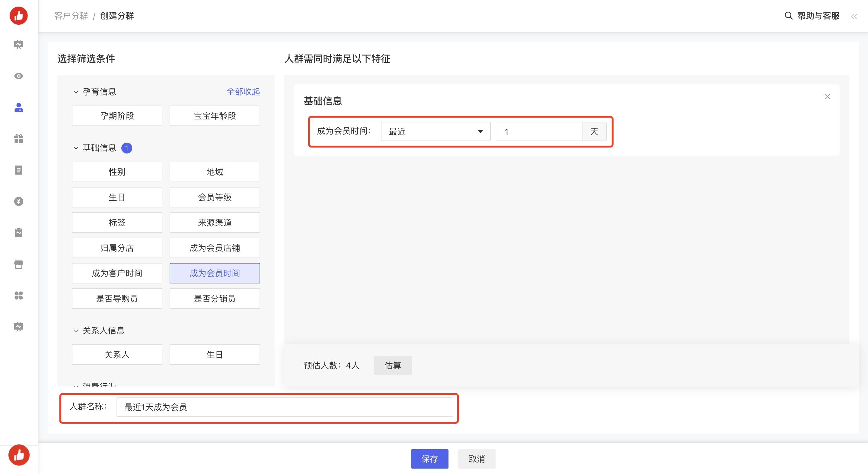Open the presentation board icon at the sidebar top
The width and height of the screenshot is (868, 474).
18,44
